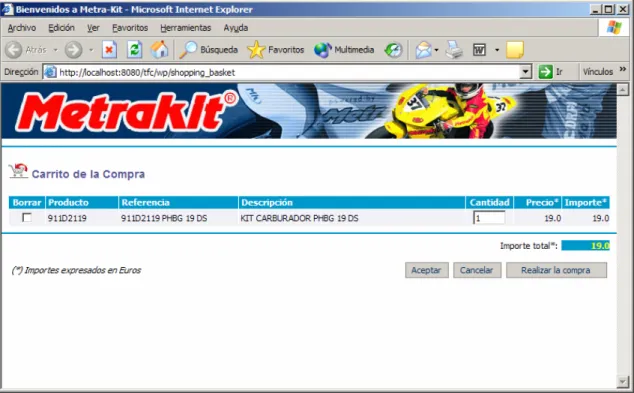The height and width of the screenshot is (393, 634).
Task: Expand the address bar dropdown arrow
Action: 525,72
